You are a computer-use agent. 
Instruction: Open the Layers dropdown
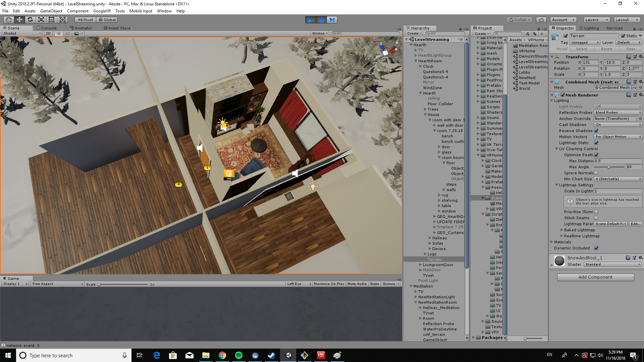[596, 20]
